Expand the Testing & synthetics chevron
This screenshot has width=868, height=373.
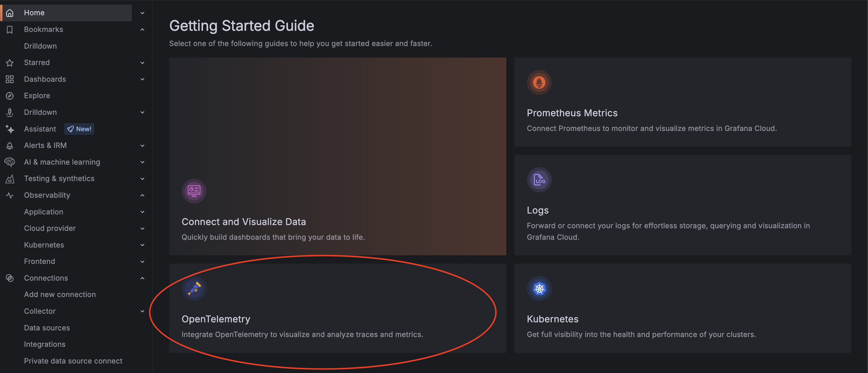click(143, 179)
